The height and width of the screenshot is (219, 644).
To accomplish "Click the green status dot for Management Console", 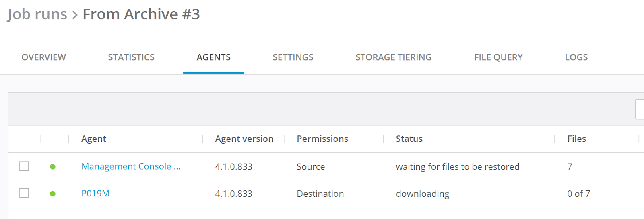I will pyautogui.click(x=53, y=167).
